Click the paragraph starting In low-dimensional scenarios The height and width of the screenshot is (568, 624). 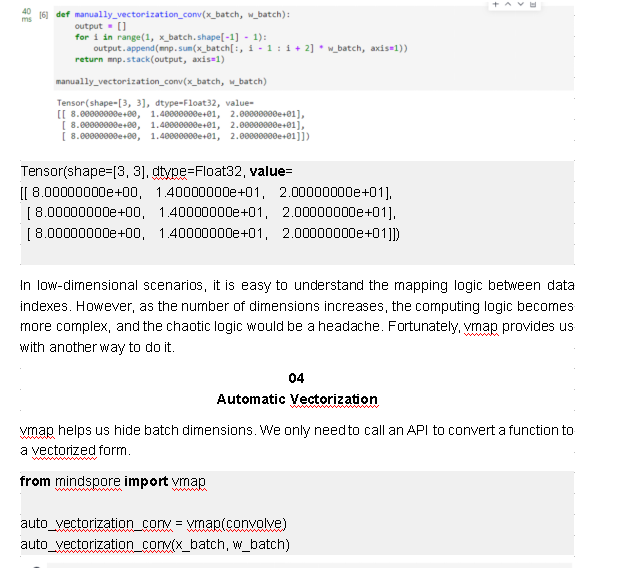(296, 316)
